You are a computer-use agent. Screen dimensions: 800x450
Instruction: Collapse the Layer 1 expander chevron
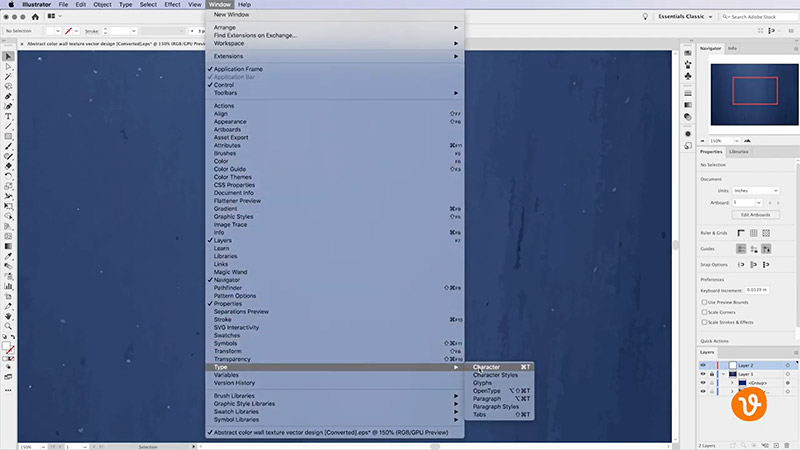[x=723, y=374]
